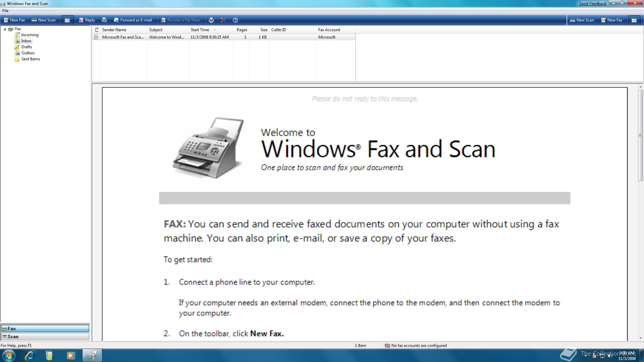644x362 pixels.
Task: Open Windows Explorer from the taskbar
Action: tap(49, 355)
